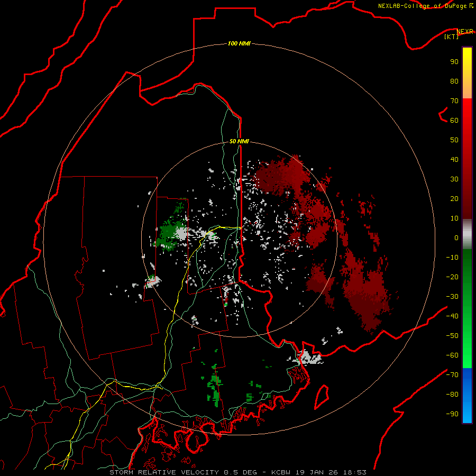This screenshot has height=476, width=476.
Task: Click the [KT] units label
Action: point(452,36)
